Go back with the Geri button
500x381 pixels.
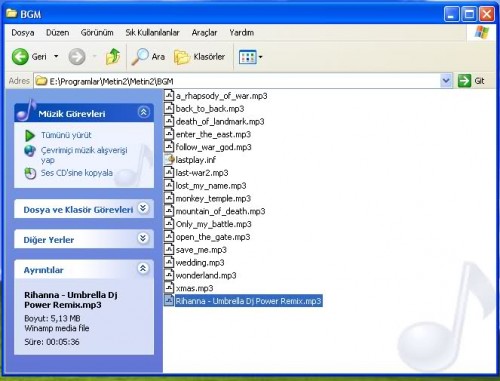click(29, 57)
